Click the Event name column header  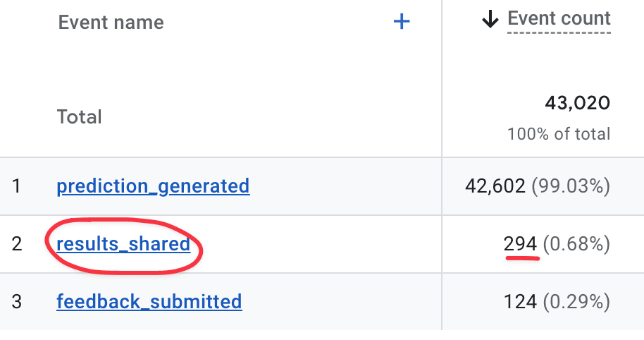point(111,23)
